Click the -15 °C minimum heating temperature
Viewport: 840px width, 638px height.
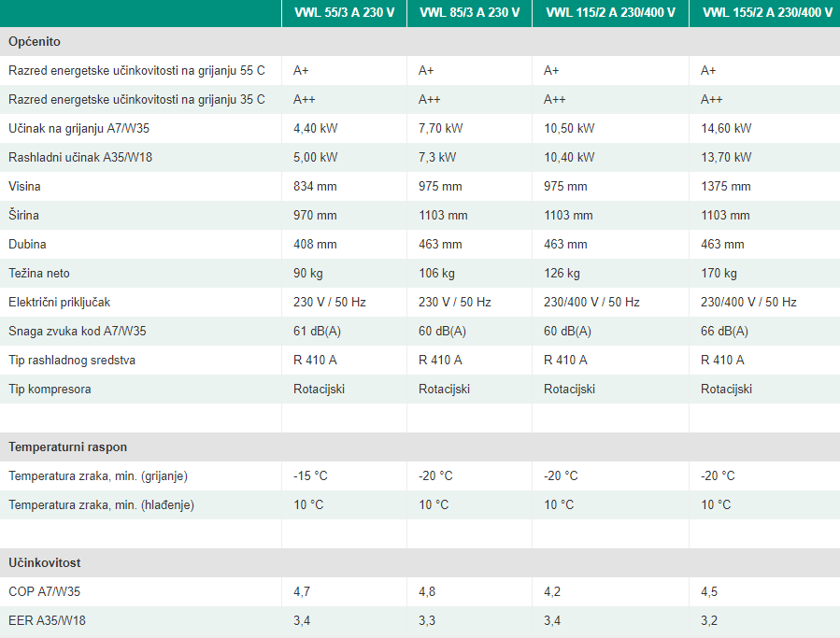click(x=310, y=475)
